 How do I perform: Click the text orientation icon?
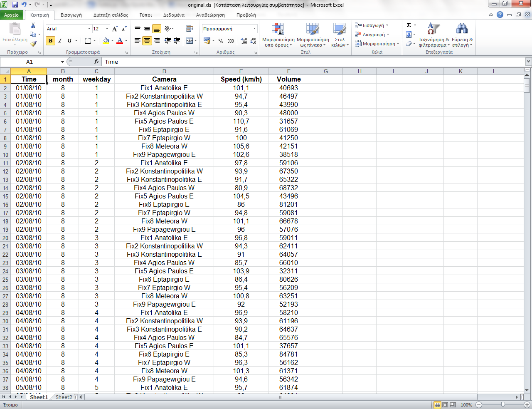pos(168,29)
